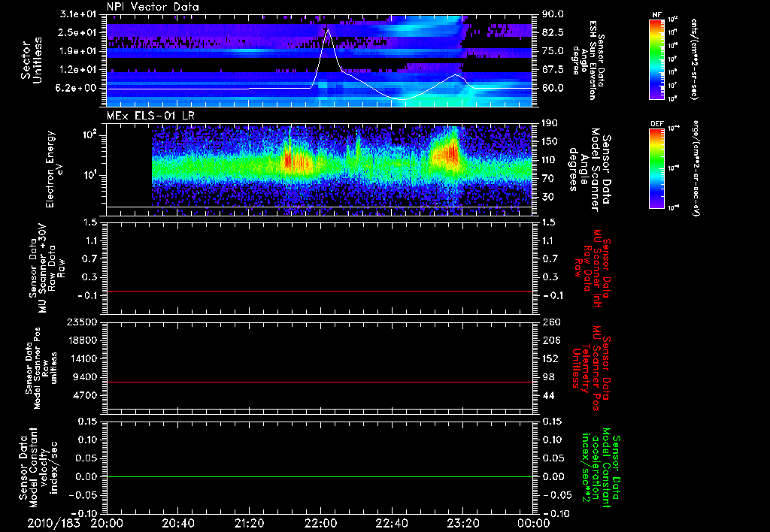Select the 'Model Scanner Angle degrees' axis title

590,169
